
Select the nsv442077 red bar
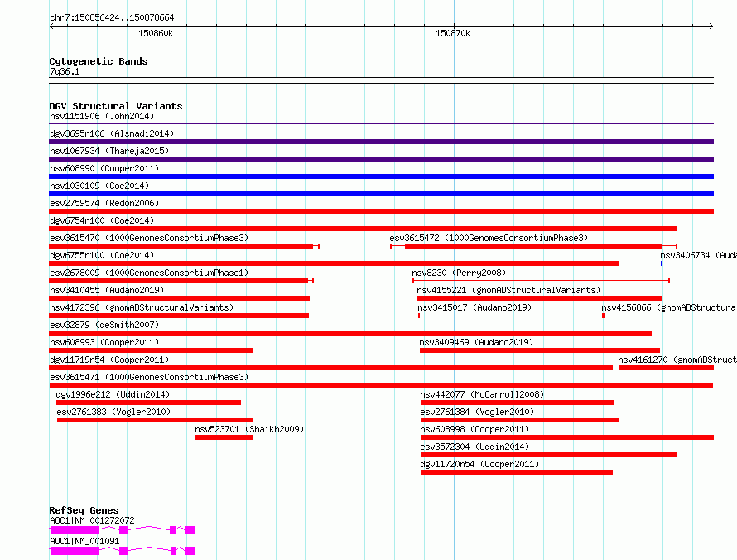518,403
